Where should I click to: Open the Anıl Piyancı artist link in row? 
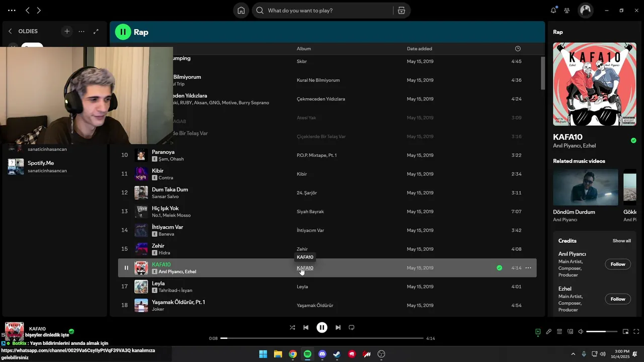point(170,272)
